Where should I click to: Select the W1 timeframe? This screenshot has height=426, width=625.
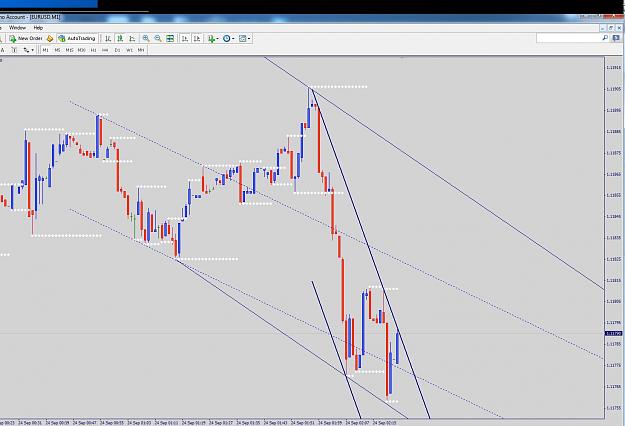pos(129,50)
